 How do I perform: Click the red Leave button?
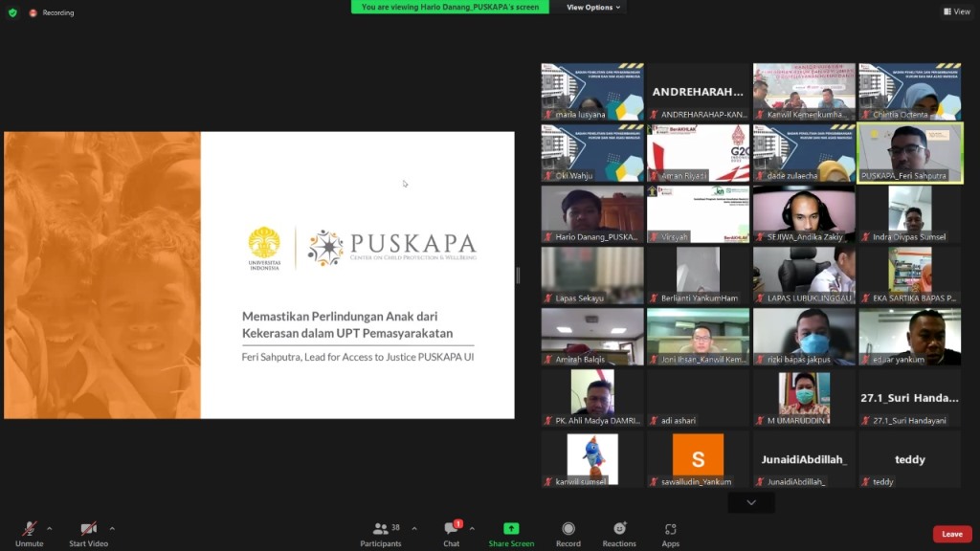click(x=952, y=534)
